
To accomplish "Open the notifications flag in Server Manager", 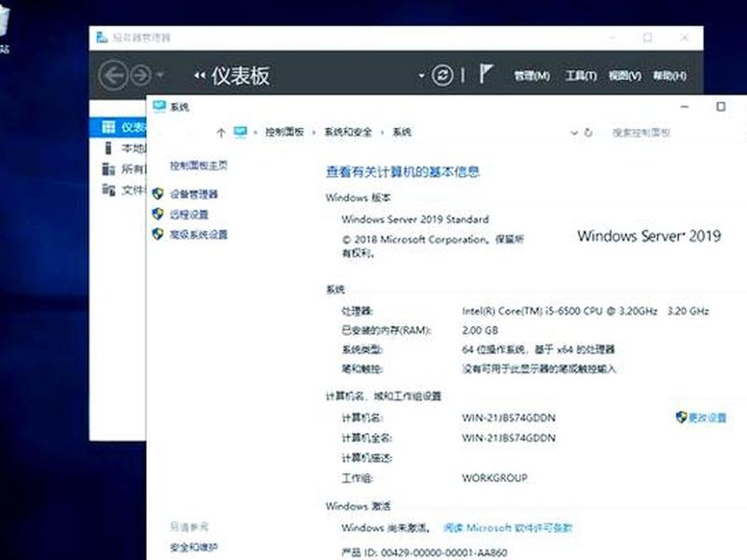I will (486, 75).
